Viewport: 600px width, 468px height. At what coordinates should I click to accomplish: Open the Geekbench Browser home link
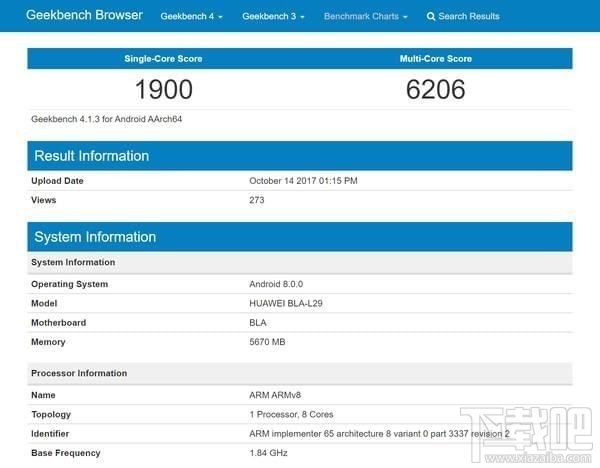tap(84, 15)
